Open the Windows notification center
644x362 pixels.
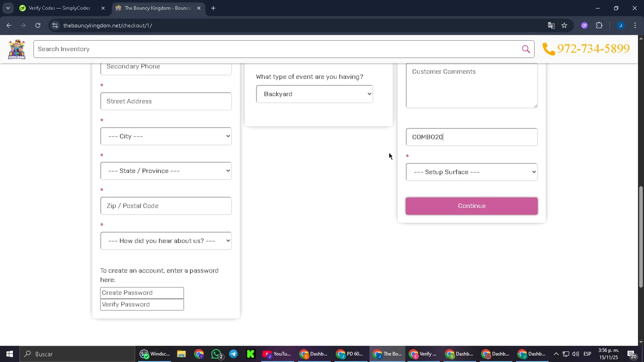(x=632, y=354)
